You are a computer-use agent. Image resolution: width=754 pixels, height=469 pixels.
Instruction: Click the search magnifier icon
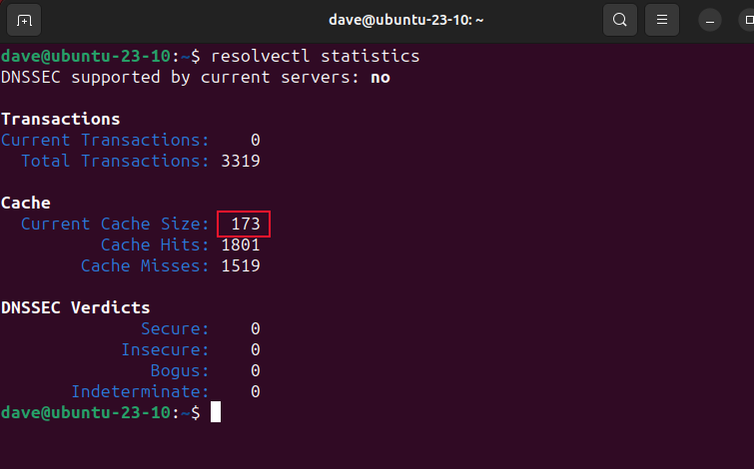point(620,20)
